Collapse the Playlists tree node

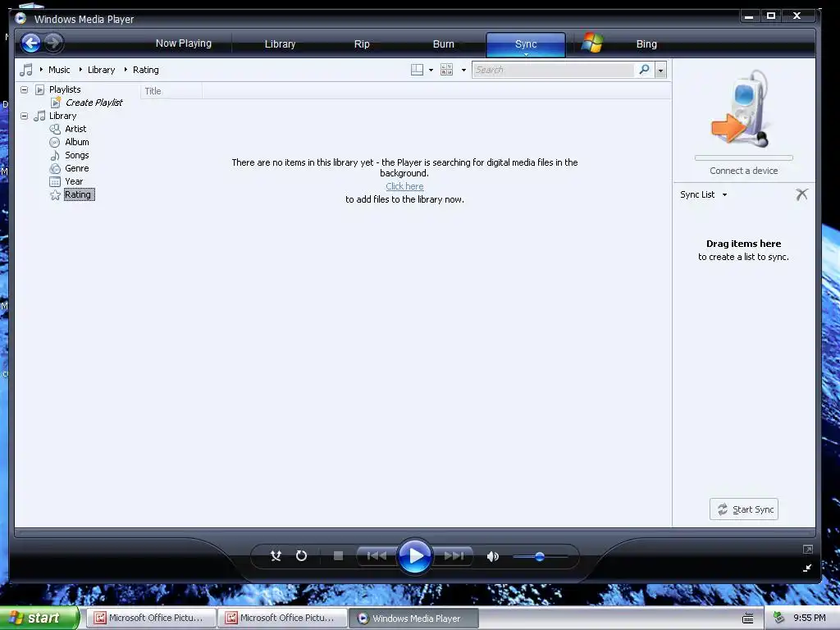point(24,89)
